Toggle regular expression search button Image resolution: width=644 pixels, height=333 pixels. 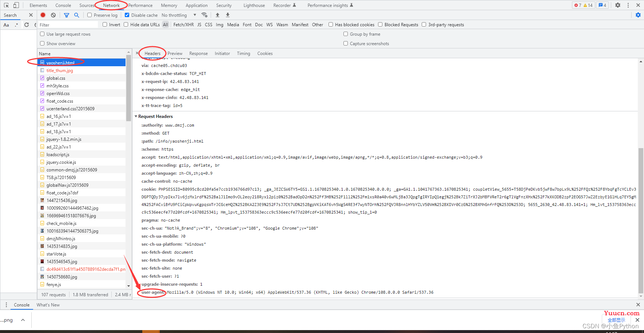coord(16,25)
